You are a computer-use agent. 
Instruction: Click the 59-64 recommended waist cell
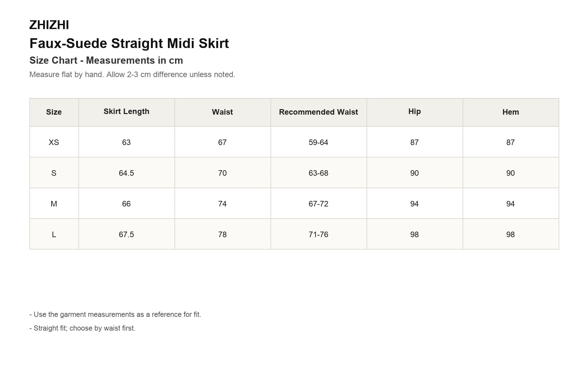tap(318, 142)
